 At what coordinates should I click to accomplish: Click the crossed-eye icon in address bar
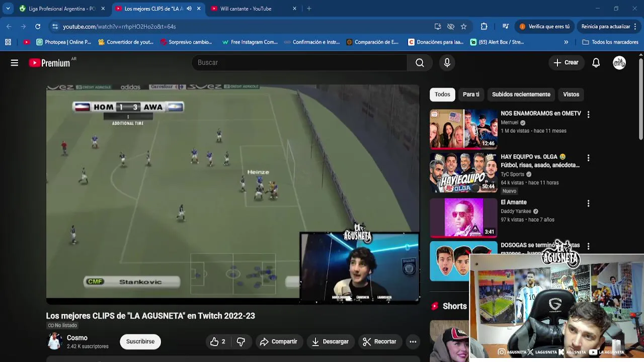[x=451, y=26]
